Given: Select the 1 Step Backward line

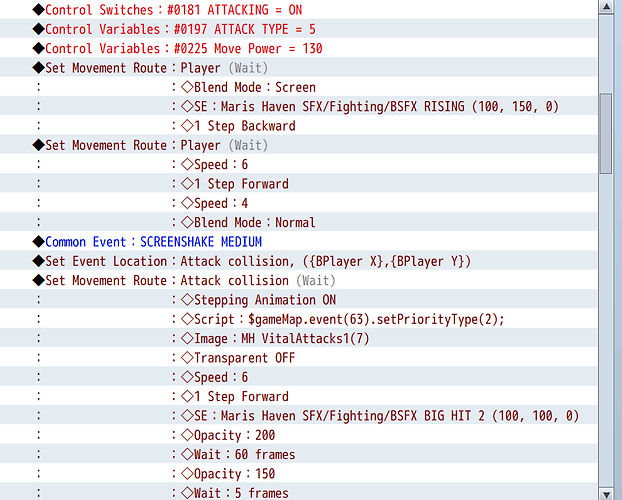Looking at the screenshot, I should pyautogui.click(x=298, y=125).
